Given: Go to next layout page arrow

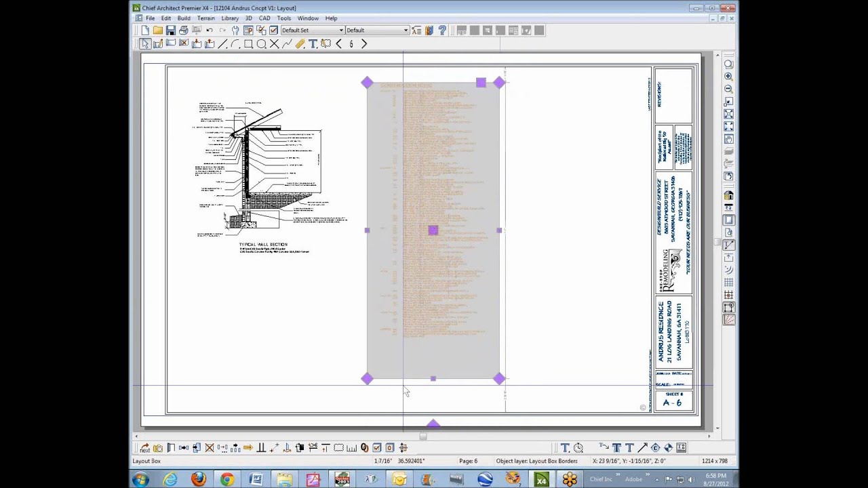Looking at the screenshot, I should [364, 44].
